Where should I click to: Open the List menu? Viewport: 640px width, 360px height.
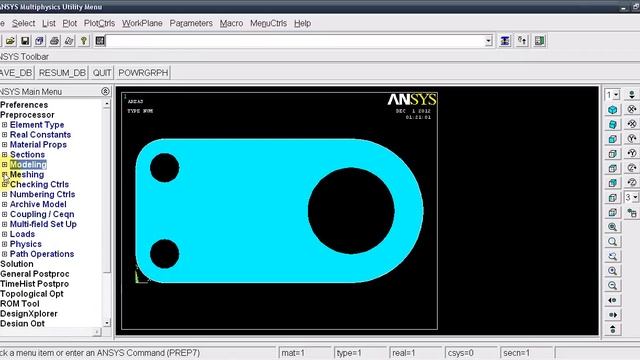click(49, 23)
